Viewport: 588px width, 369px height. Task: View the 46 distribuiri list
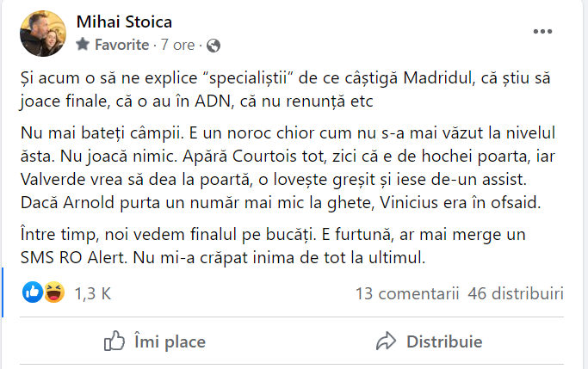516,293
